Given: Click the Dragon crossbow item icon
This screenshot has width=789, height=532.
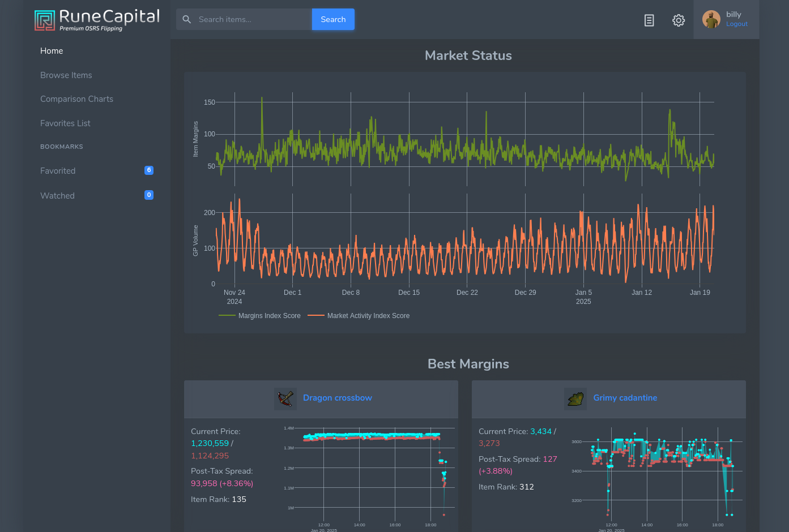Looking at the screenshot, I should point(285,398).
